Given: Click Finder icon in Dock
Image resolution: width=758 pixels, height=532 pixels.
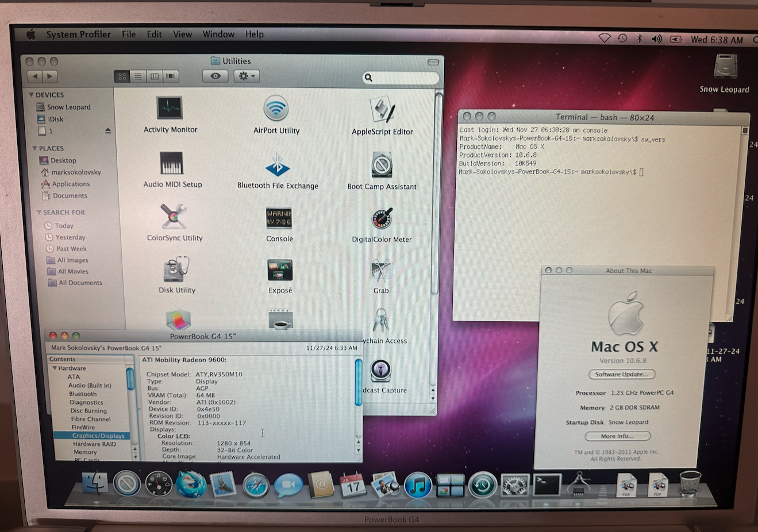Looking at the screenshot, I should [95, 483].
